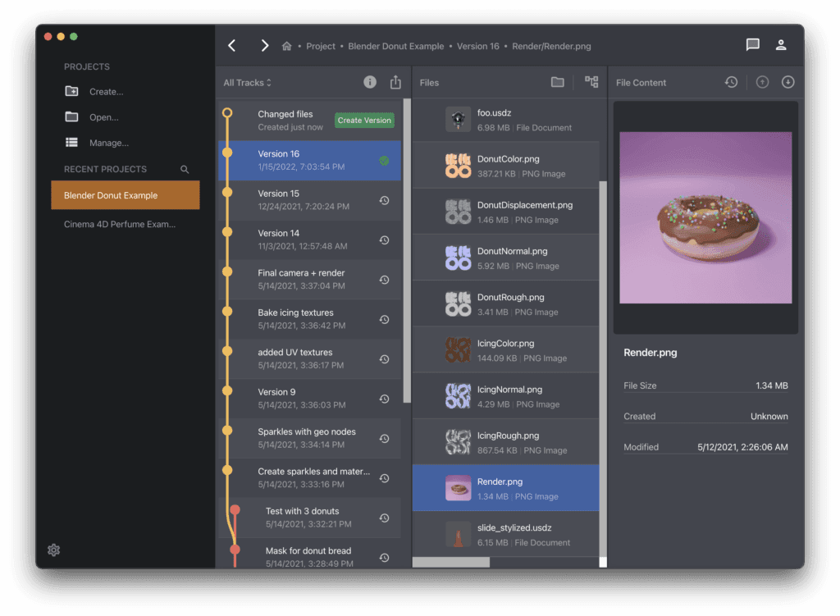The width and height of the screenshot is (840, 616).
Task: Click Render/Render.png in the breadcrumb
Action: coord(551,46)
